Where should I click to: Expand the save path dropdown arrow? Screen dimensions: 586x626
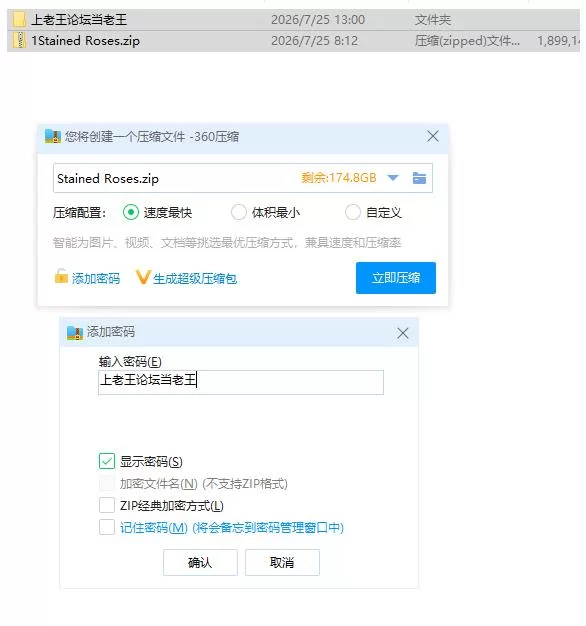pyautogui.click(x=393, y=178)
